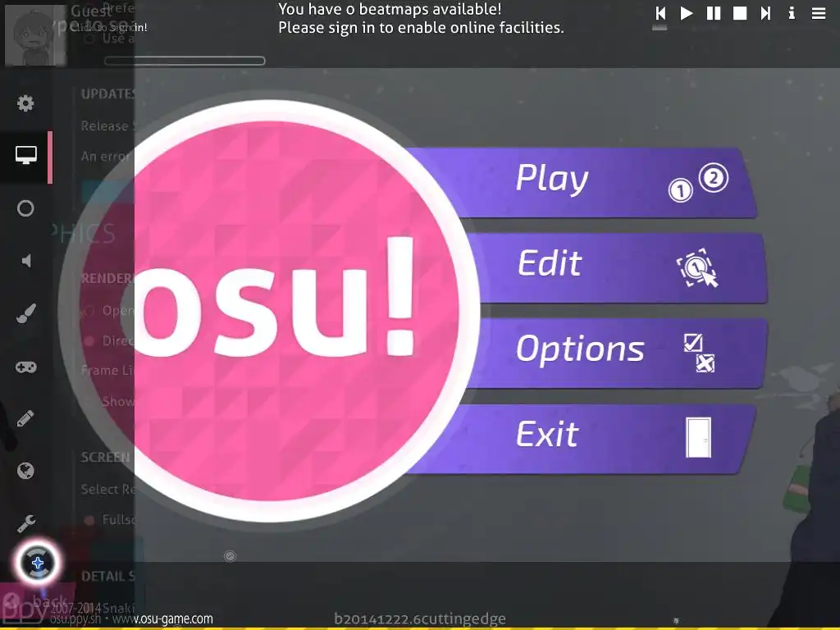This screenshot has width=840, height=630.
Task: Open the globe online section icon
Action: point(25,471)
